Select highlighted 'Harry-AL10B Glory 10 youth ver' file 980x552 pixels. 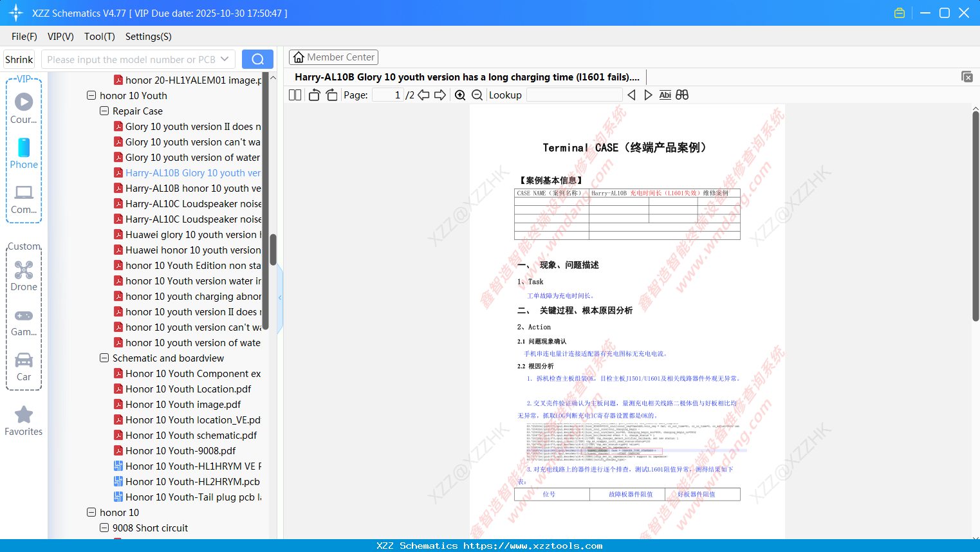[188, 172]
